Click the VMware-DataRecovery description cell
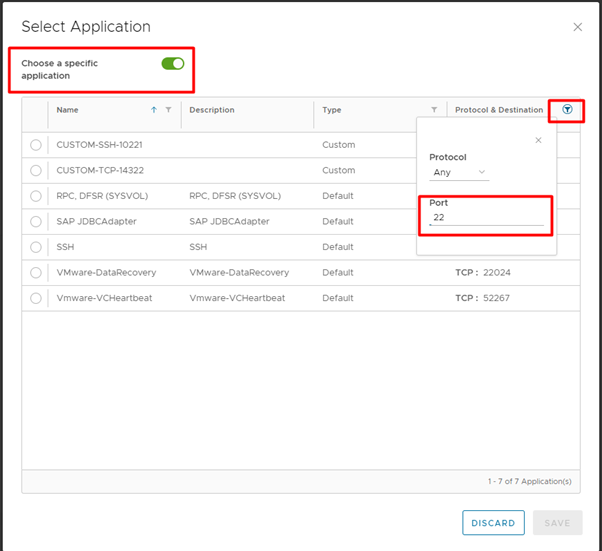602x551 pixels. pos(239,273)
